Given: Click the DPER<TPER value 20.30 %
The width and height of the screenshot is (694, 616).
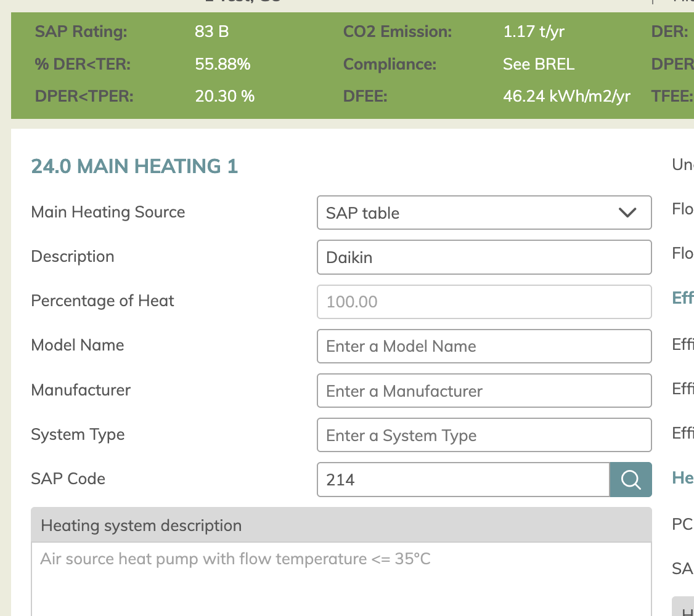Looking at the screenshot, I should coord(225,96).
